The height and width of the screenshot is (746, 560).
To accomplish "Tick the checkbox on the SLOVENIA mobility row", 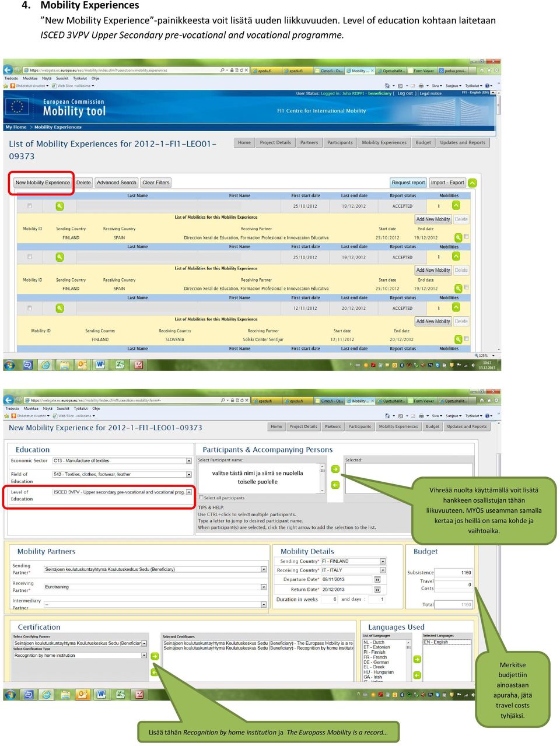I will click(467, 338).
